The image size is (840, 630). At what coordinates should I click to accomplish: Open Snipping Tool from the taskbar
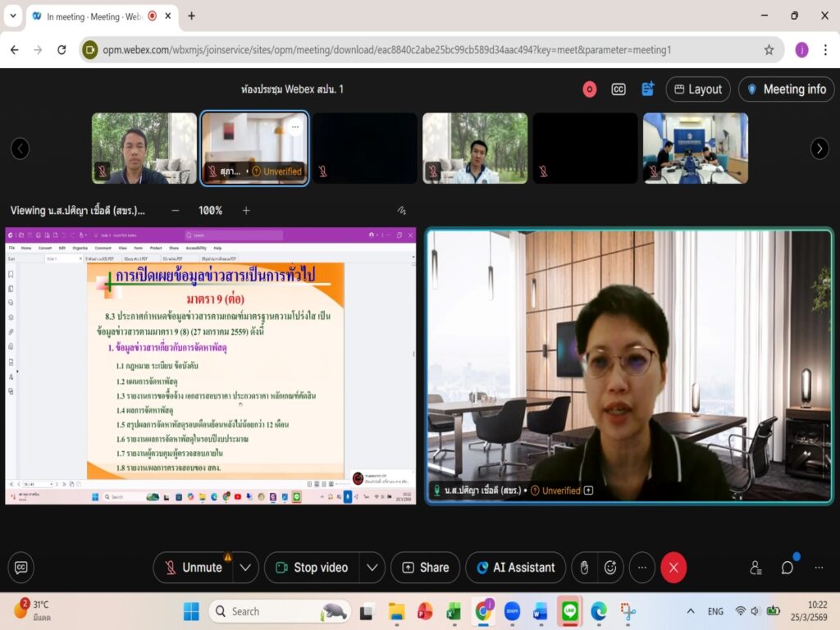pos(628,611)
